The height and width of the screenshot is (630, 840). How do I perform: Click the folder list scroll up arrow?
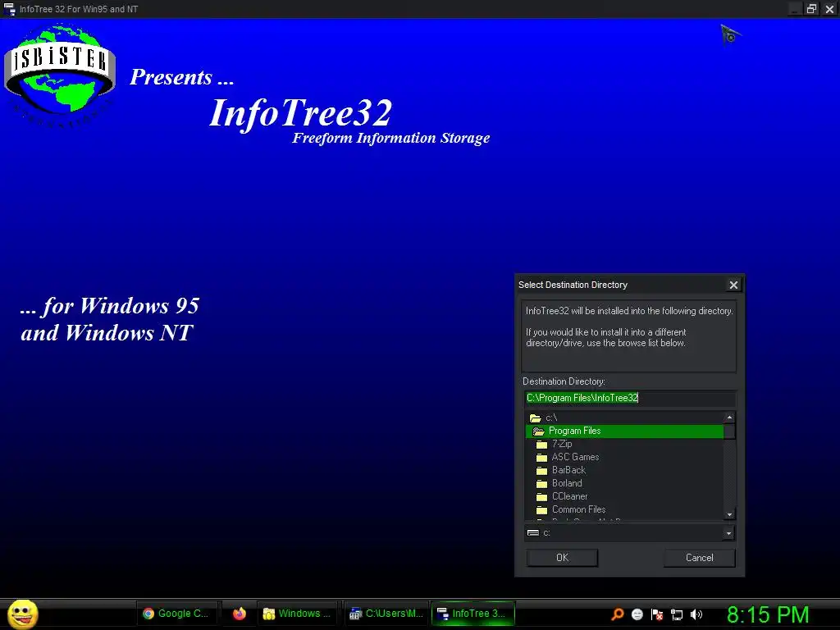coord(729,418)
